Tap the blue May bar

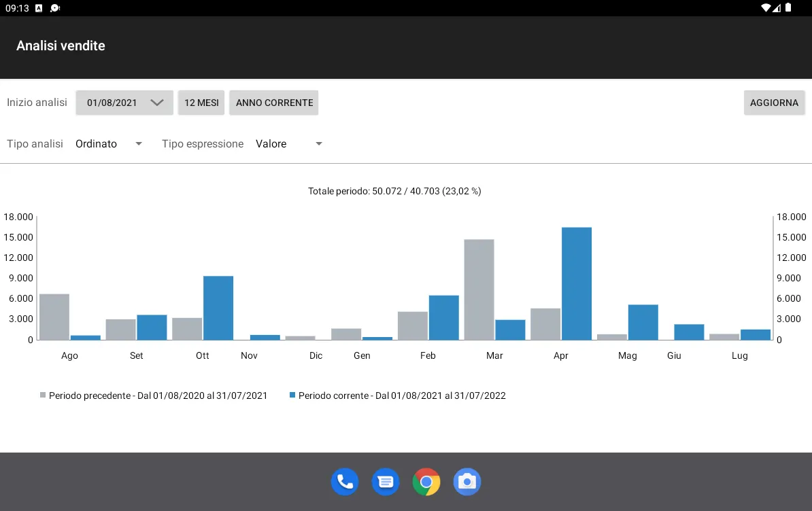pos(643,322)
